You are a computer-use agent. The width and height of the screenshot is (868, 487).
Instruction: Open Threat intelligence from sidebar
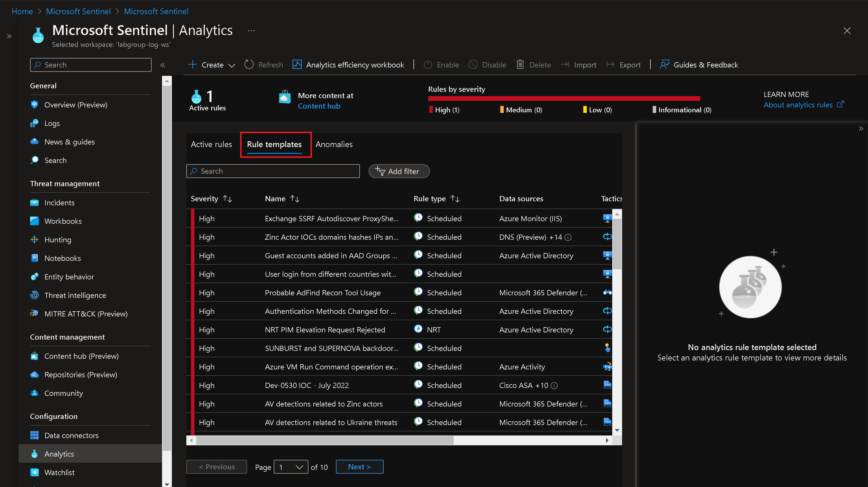[75, 295]
